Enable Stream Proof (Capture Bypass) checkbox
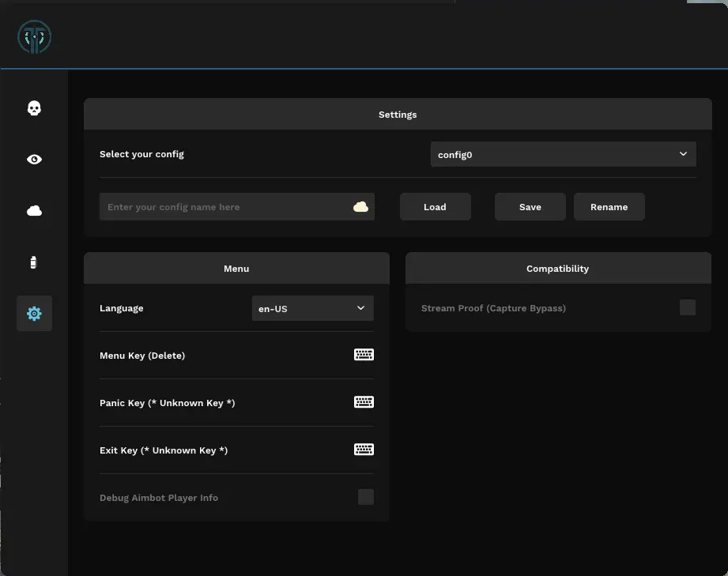 point(688,307)
